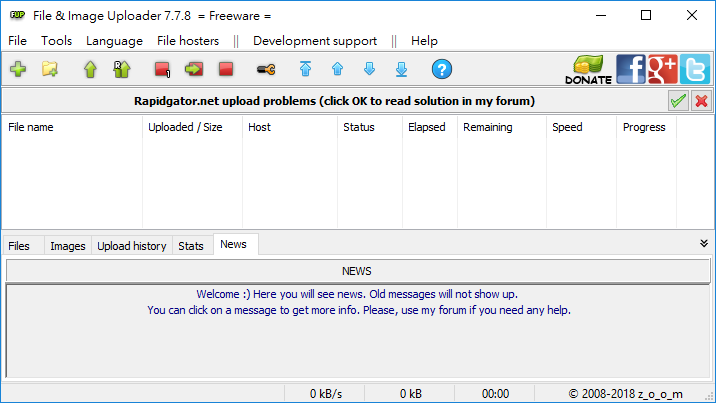Open the Language menu

point(114,41)
